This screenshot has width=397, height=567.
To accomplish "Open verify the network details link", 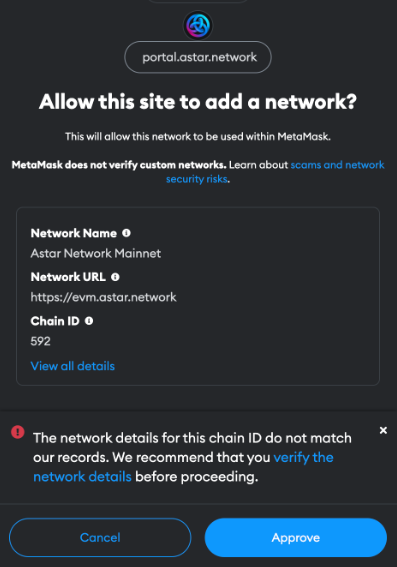I will tap(183, 467).
